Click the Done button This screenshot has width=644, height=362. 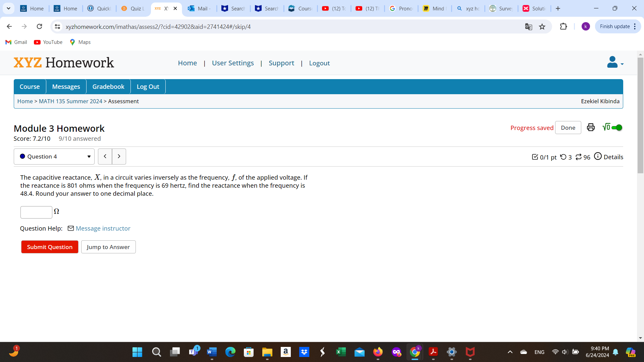[568, 127]
